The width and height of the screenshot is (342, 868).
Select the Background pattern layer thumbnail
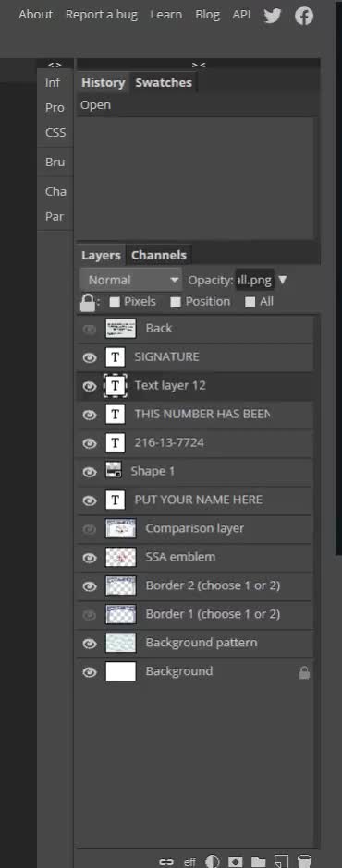(x=120, y=644)
